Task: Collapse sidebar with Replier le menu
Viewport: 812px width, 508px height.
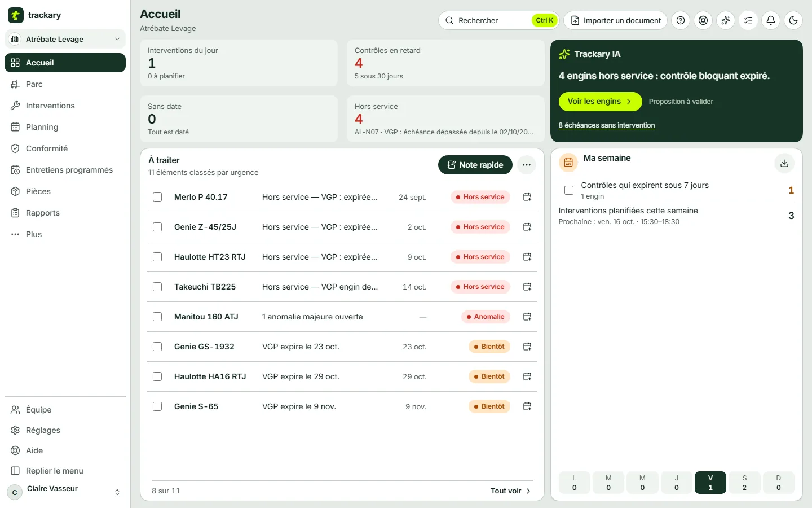Action: click(x=65, y=471)
